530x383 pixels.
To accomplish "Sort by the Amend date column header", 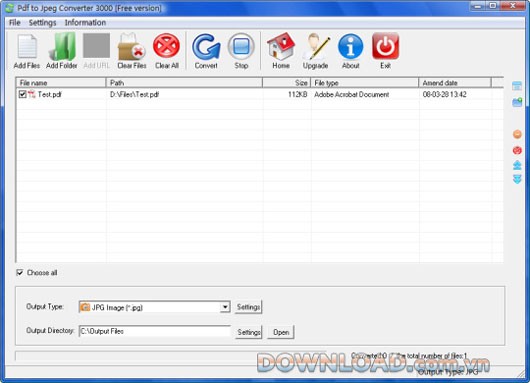I will coord(455,83).
